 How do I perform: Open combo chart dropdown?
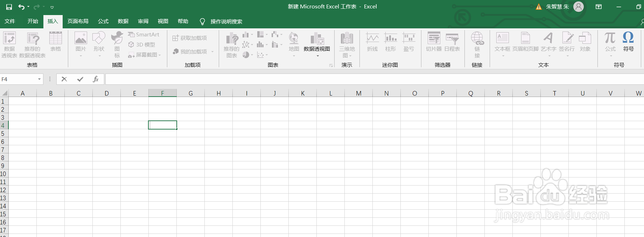(x=277, y=45)
